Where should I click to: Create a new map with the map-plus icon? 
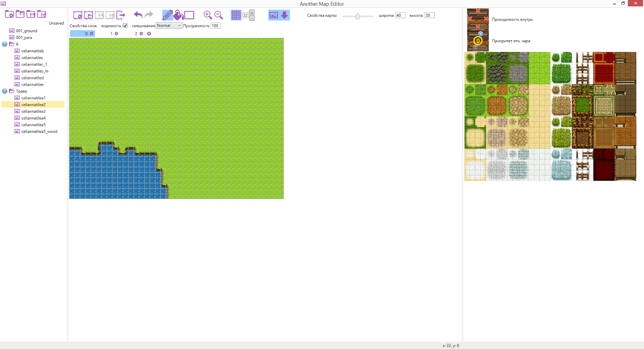[78, 15]
